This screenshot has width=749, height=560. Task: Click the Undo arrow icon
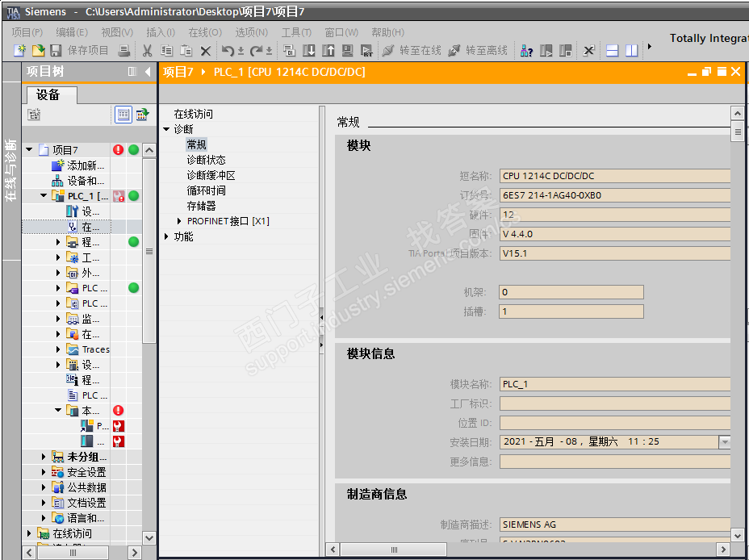(228, 50)
